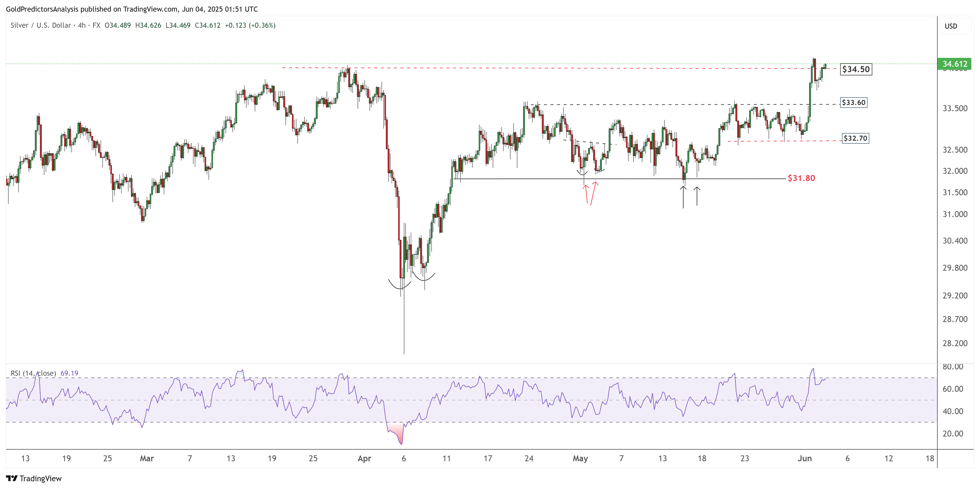Click the 80.00 RSI axis value
Viewport: 980px width, 489px height.
click(x=953, y=367)
